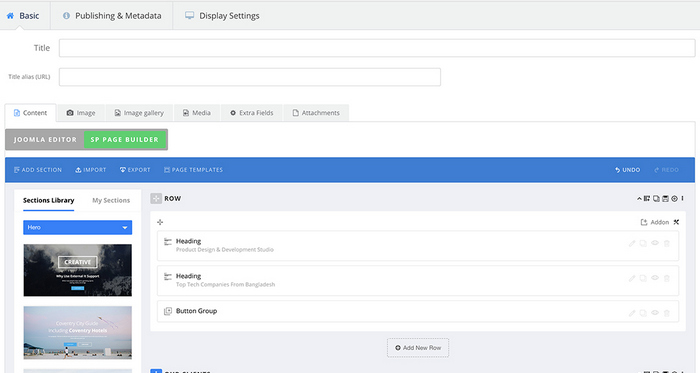Switch to Joomla Editor mode
Screen dimensions: 700x373
pyautogui.click(x=45, y=140)
